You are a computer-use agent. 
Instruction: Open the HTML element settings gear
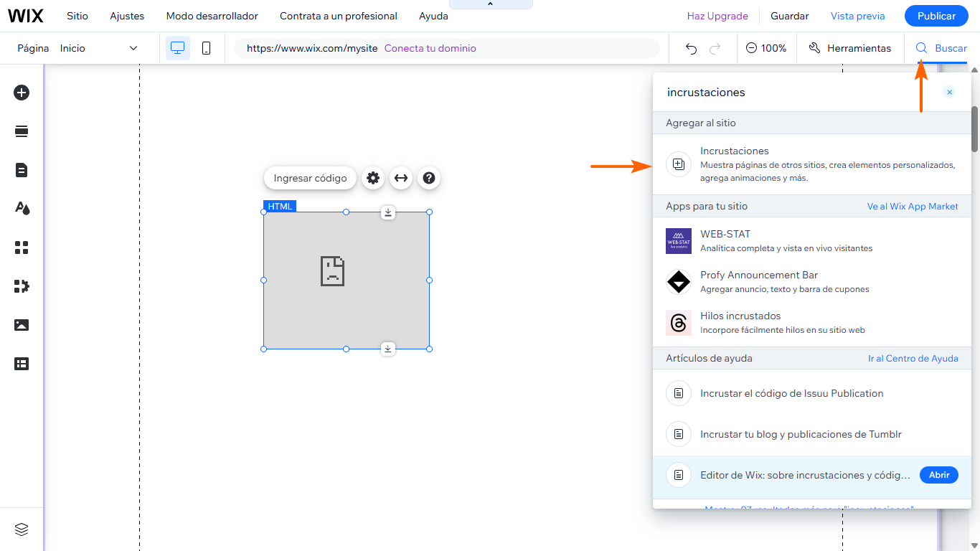click(373, 178)
